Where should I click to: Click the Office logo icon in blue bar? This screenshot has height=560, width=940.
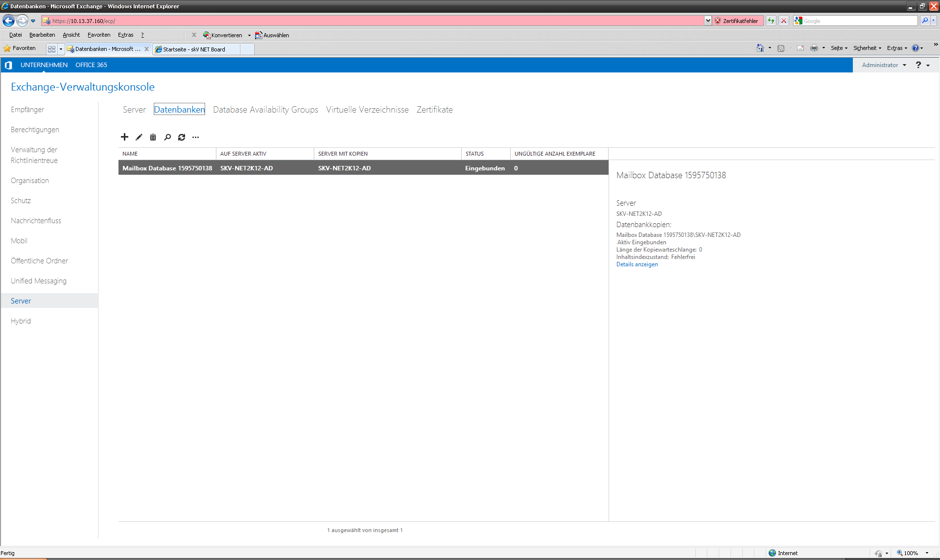coord(8,65)
